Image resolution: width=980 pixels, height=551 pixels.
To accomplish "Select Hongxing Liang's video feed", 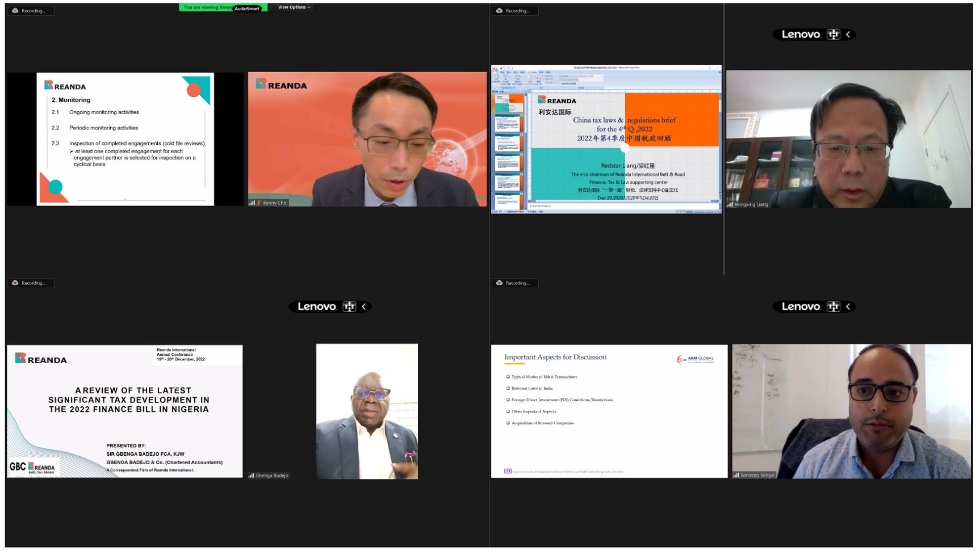I will click(849, 139).
